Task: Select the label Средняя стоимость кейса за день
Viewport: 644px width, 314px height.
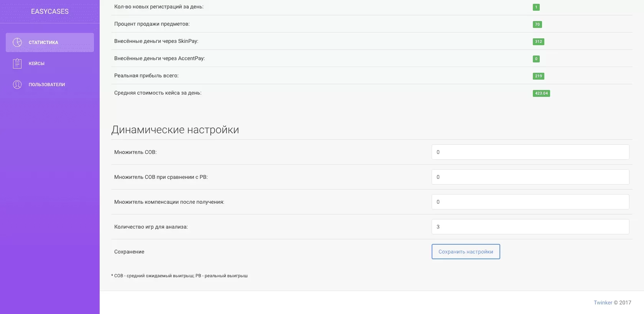Action: (158, 93)
